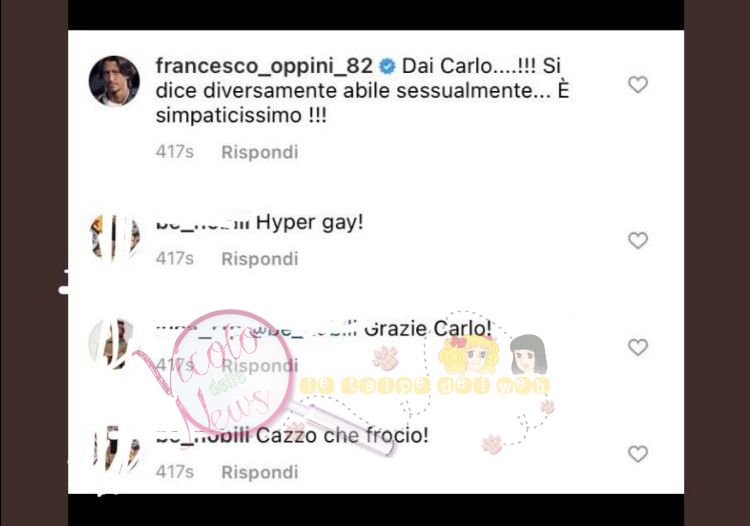Click the blue verified badge icon

point(387,66)
